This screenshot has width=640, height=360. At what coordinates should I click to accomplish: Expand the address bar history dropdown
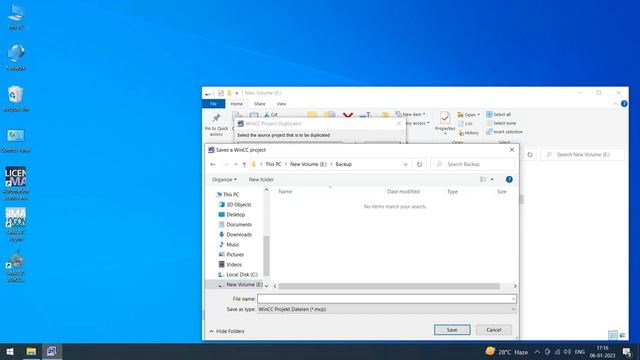[405, 164]
